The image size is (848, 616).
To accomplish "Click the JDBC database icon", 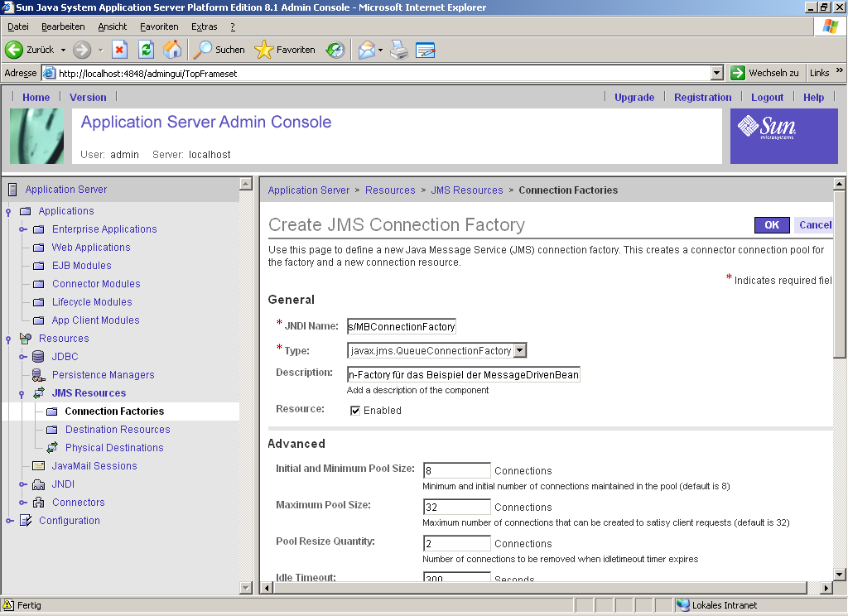I will pos(38,356).
